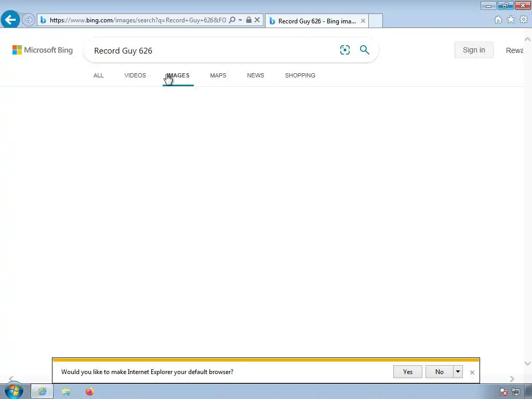532x399 pixels.
Task: Select the Record Guy 626 Bing tab
Action: [x=316, y=21]
